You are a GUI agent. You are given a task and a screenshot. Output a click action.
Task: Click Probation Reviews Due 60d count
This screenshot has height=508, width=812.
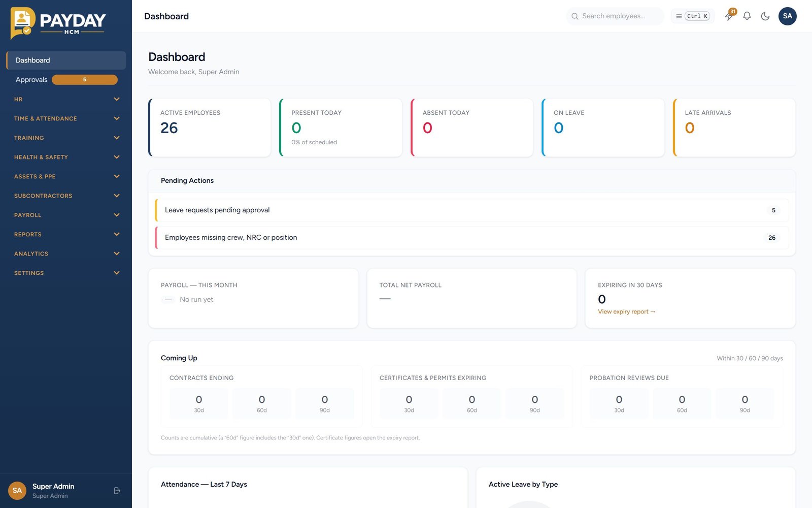click(x=682, y=403)
